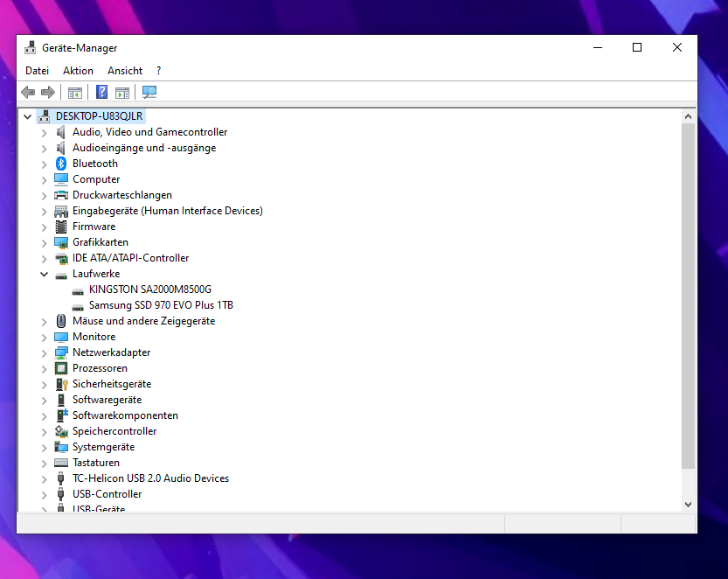Select Mäuse und andere Zeigegeräte
This screenshot has height=579, width=728.
[143, 321]
